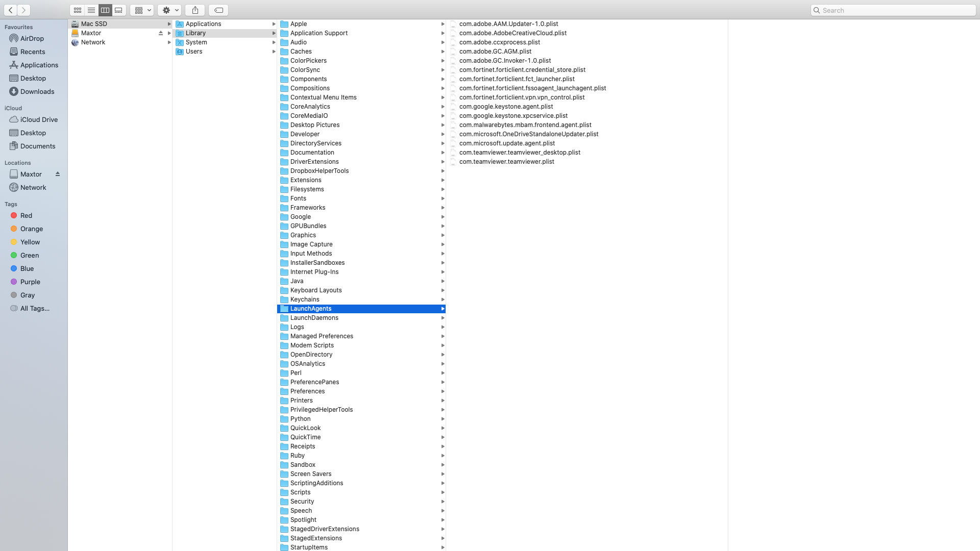Open AirDrop from the sidebar

32,38
